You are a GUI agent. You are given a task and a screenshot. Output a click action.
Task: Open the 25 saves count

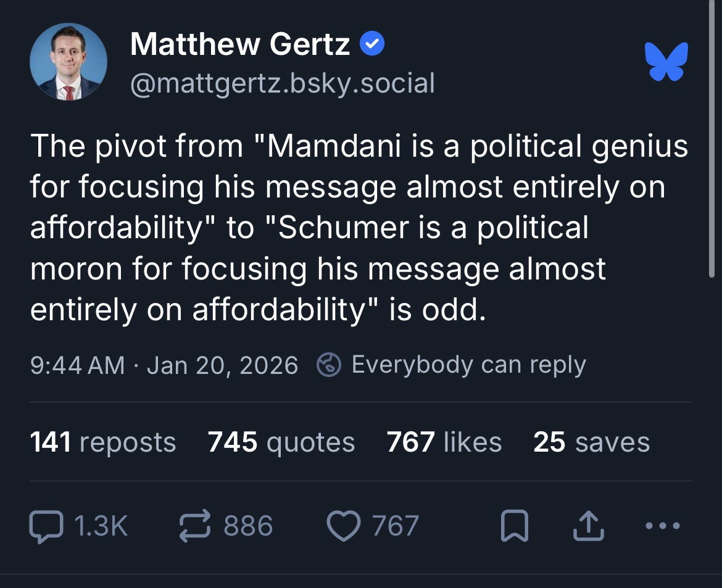(x=591, y=442)
